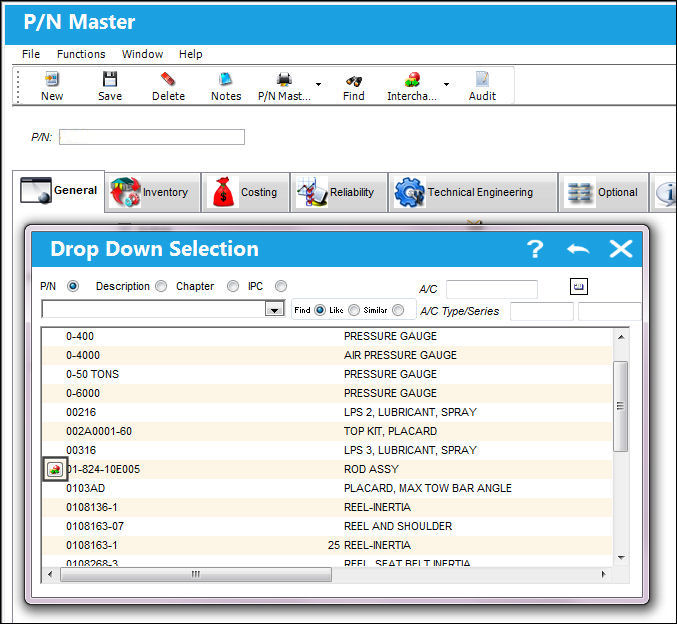
Task: Click the New toolbar icon
Action: pyautogui.click(x=52, y=79)
